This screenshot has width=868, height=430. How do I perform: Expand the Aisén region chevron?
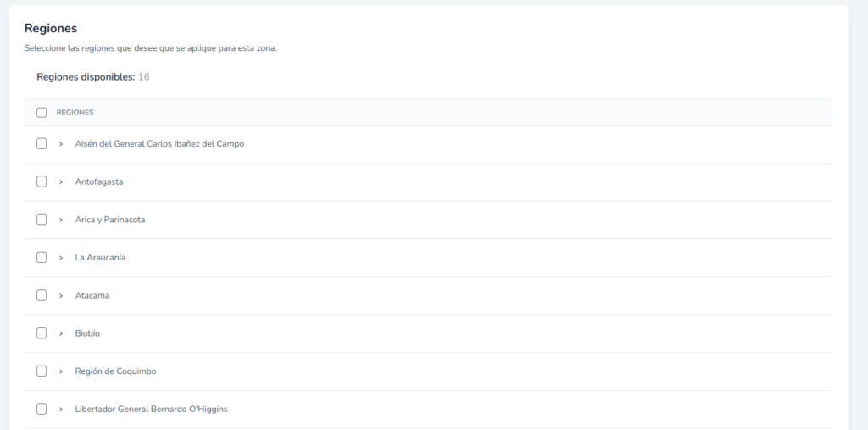pyautogui.click(x=61, y=144)
